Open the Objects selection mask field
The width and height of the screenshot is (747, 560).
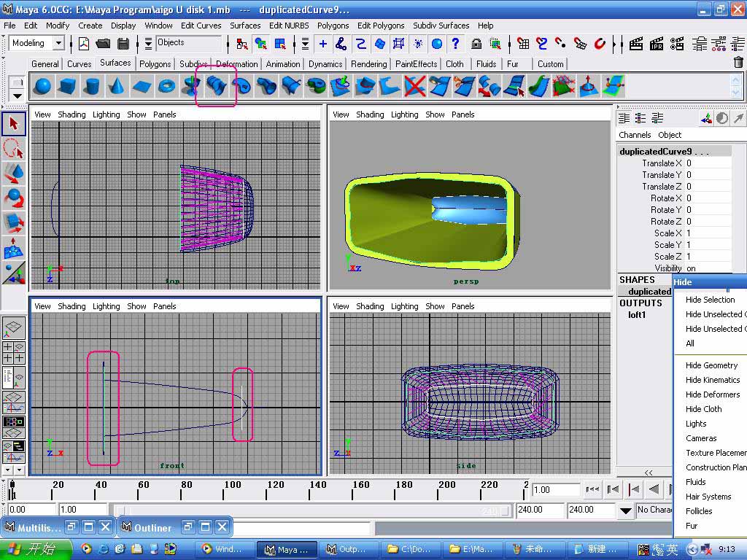[189, 43]
